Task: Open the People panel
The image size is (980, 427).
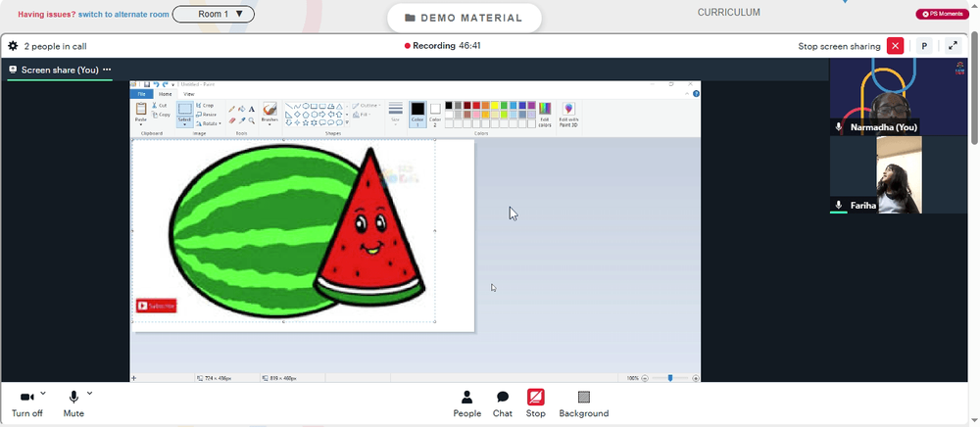Action: point(466,403)
